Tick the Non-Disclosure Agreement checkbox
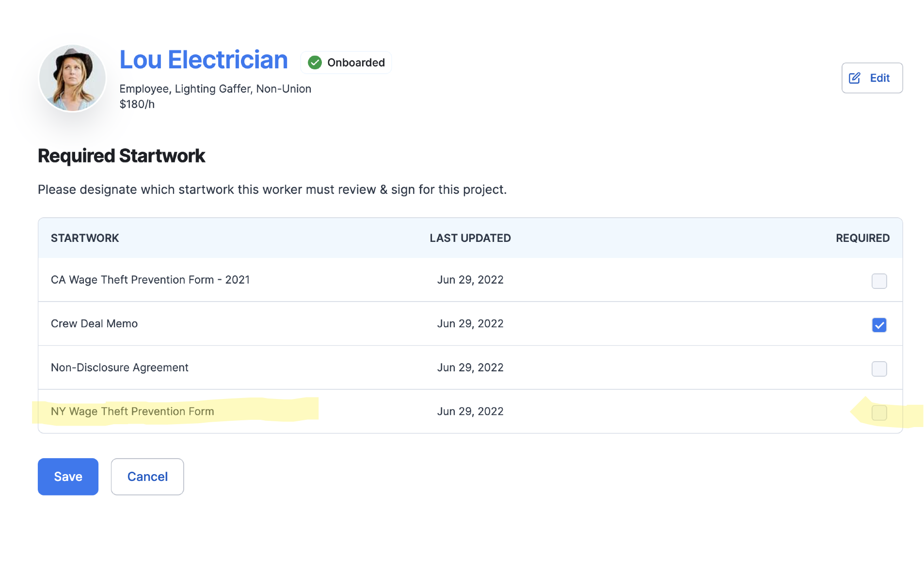The width and height of the screenshot is (924, 573). point(878,369)
